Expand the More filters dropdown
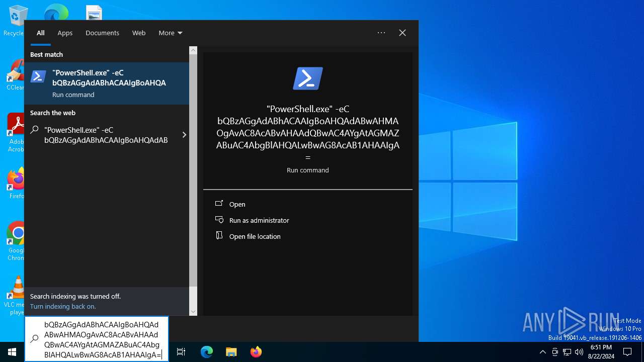This screenshot has height=362, width=644. point(170,33)
